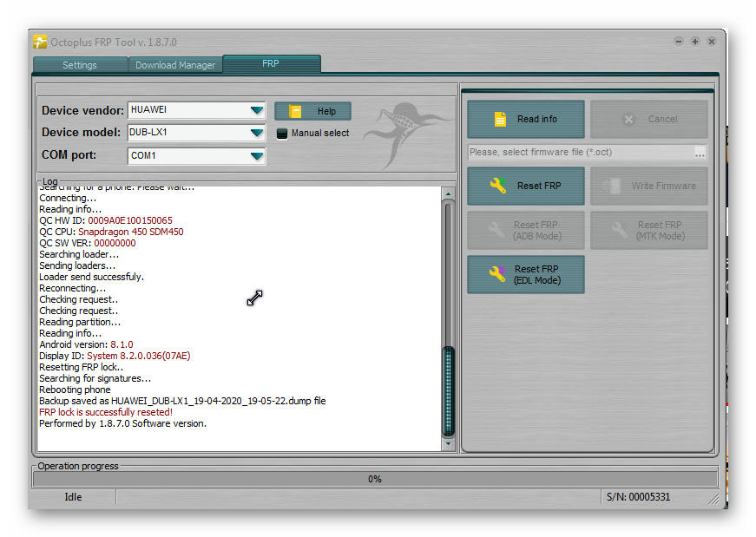Click the Cancel X icon
Screen dimensions: 756x537
pos(628,119)
